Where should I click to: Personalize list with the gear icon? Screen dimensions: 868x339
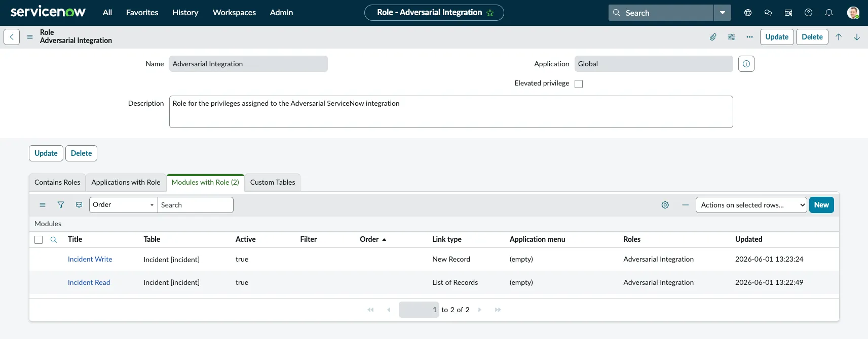(x=665, y=205)
